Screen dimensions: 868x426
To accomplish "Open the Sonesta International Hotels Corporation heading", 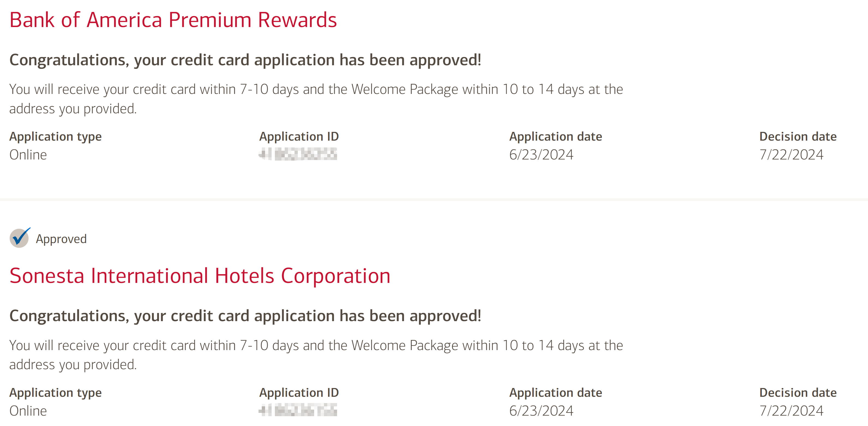I will (x=200, y=276).
